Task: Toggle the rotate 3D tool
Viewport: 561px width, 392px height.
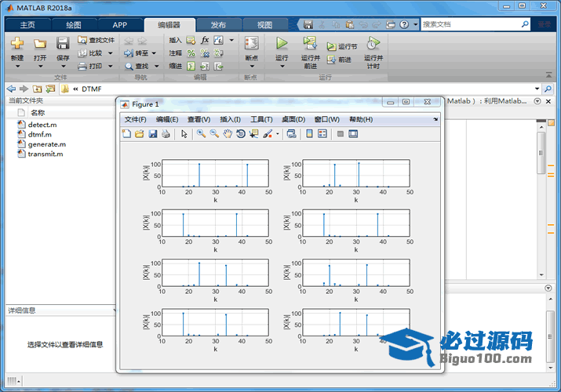Action: coord(241,134)
